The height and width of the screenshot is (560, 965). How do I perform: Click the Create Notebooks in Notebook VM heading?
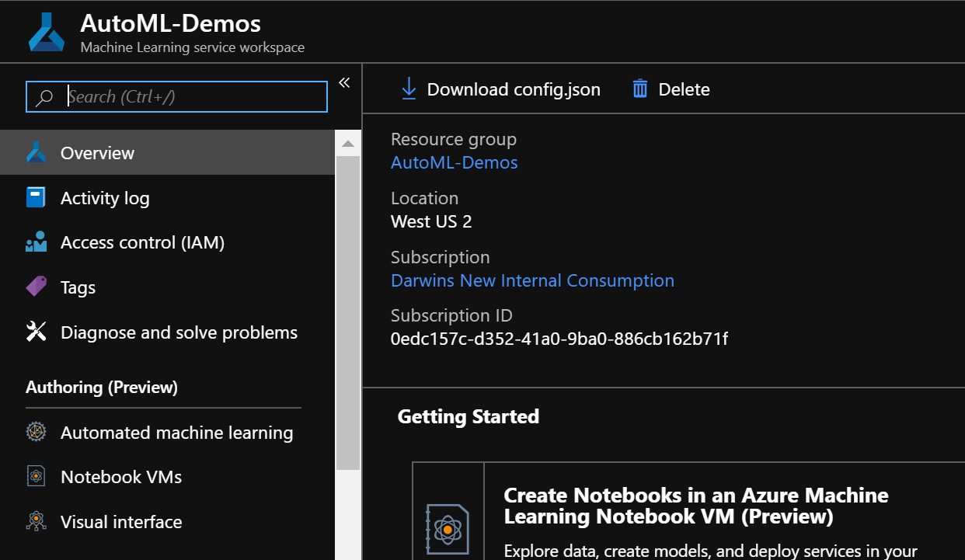[696, 506]
